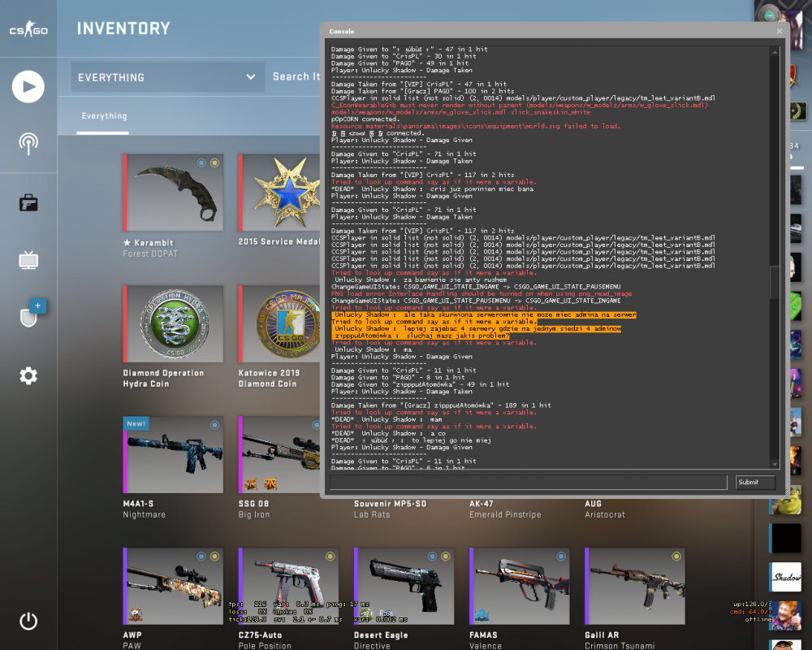812x650 pixels.
Task: Select the 2015 Service Medal item
Action: (279, 200)
